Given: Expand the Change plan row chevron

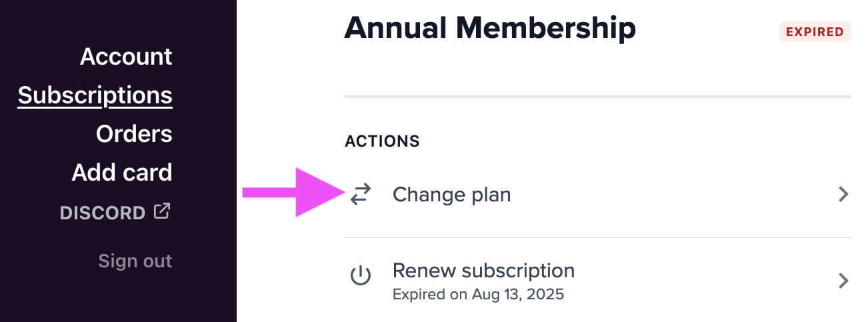Looking at the screenshot, I should click(x=843, y=195).
